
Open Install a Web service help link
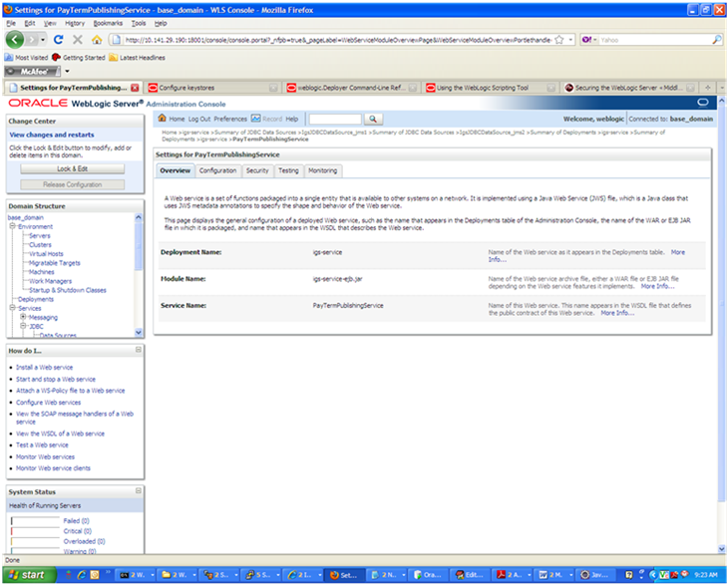45,367
